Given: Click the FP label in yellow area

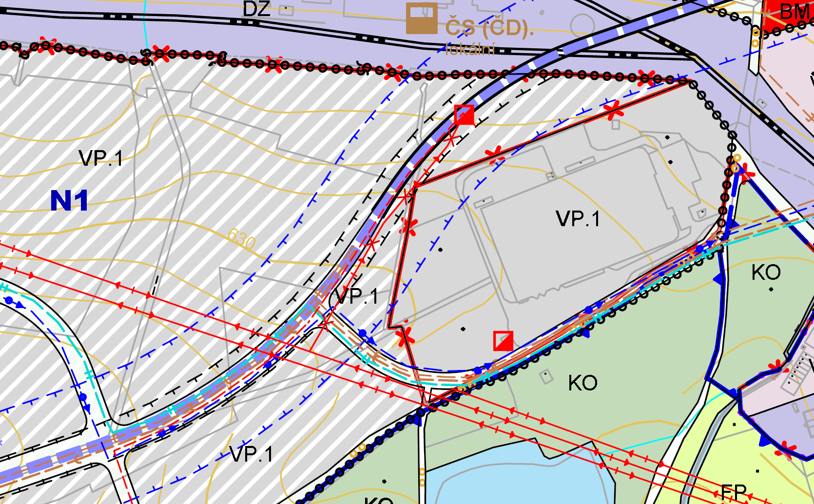Looking at the screenshot, I should pos(733,492).
